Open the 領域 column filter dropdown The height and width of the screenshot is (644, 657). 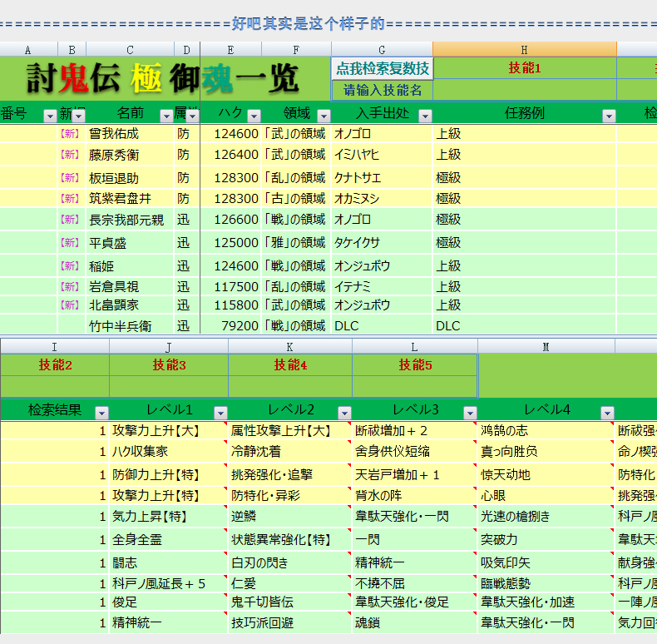324,116
